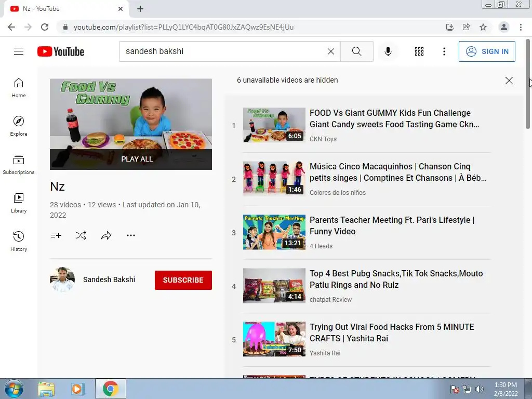Open chatpat Review channel link
Viewport: 532px width, 399px height.
pos(330,300)
